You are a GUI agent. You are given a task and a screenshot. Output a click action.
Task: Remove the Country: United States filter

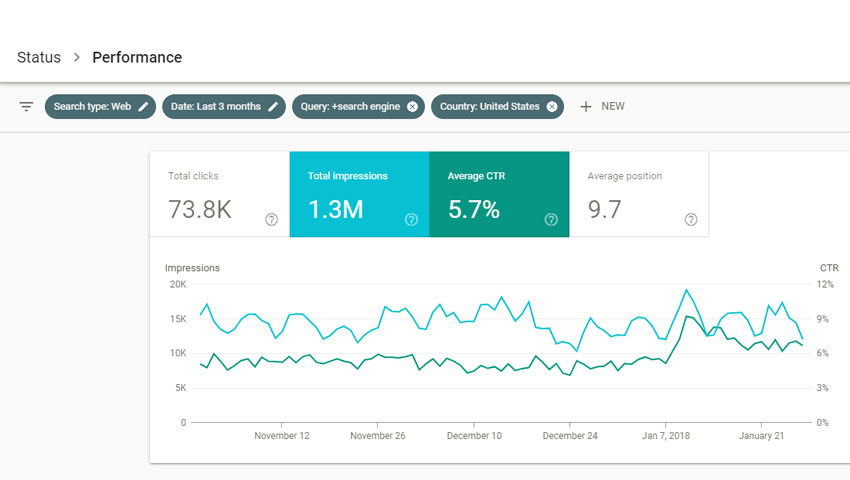tap(552, 107)
